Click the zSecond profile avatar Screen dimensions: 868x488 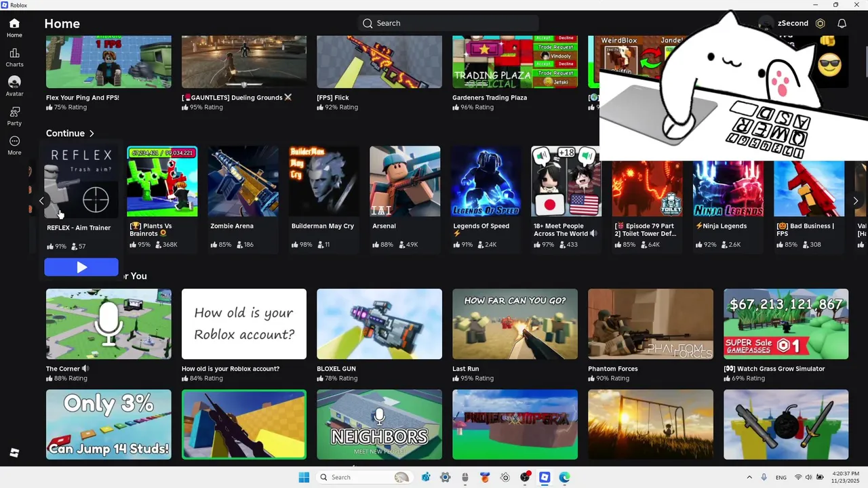[x=766, y=23]
